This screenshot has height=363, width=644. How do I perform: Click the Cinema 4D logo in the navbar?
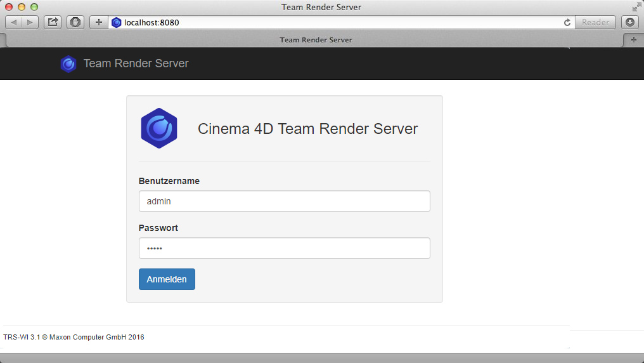click(68, 64)
